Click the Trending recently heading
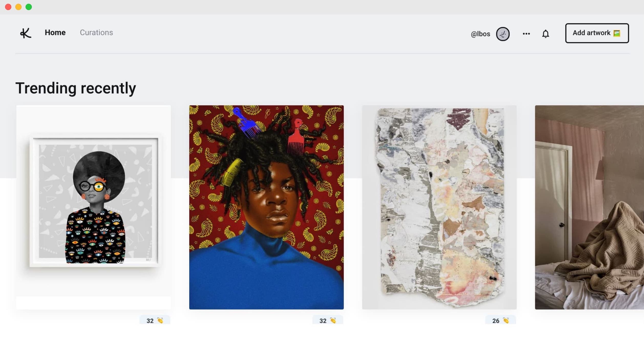This screenshot has width=644, height=340. coord(76,88)
